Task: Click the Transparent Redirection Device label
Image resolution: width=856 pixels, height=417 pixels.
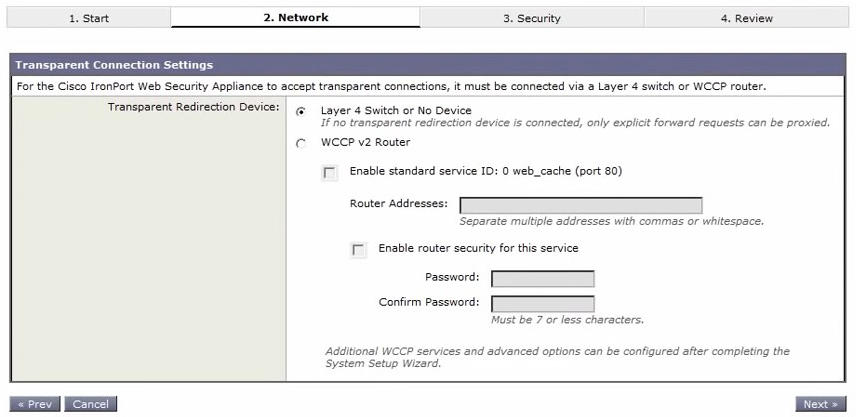Action: point(193,108)
